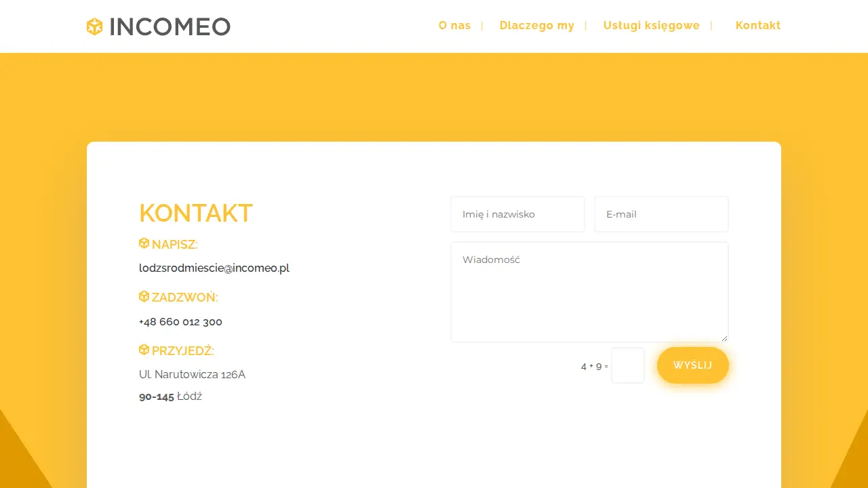Click the Ul. Narutowicza 126A address text
868x488 pixels.
[x=192, y=375]
